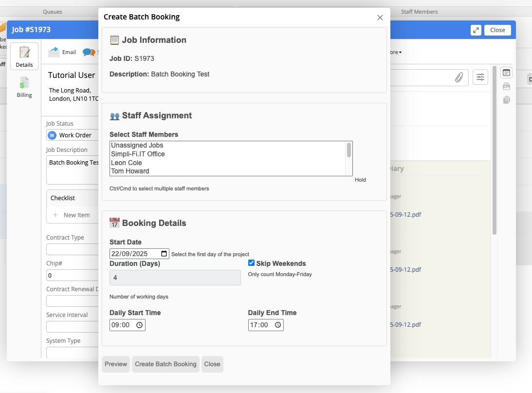
Task: Click the Duration (Days) input field
Action: click(175, 278)
